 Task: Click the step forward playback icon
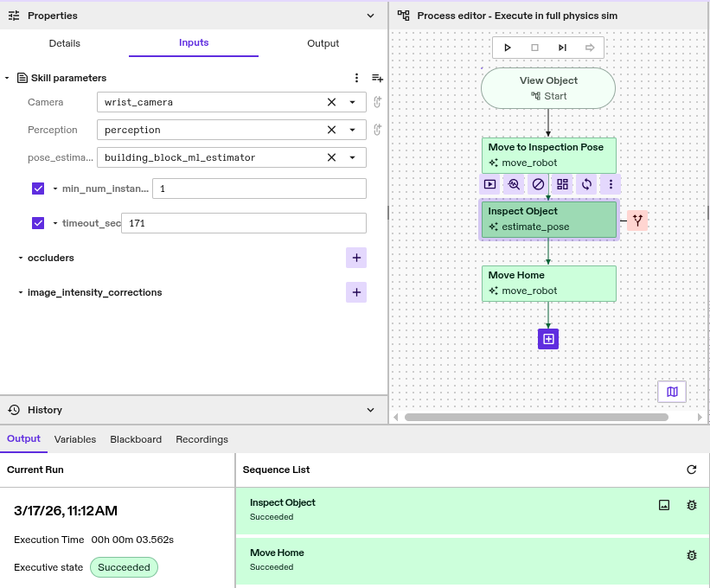[562, 48]
